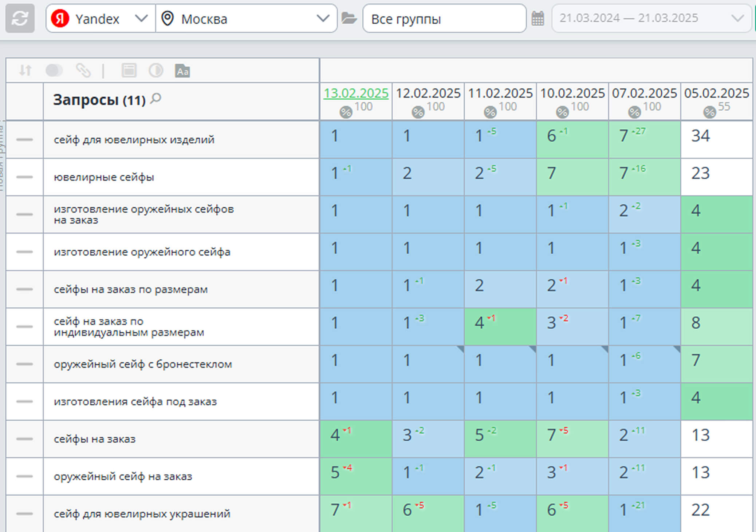Click percent icon under 13.02.2025
756x532 pixels.
coord(346,112)
